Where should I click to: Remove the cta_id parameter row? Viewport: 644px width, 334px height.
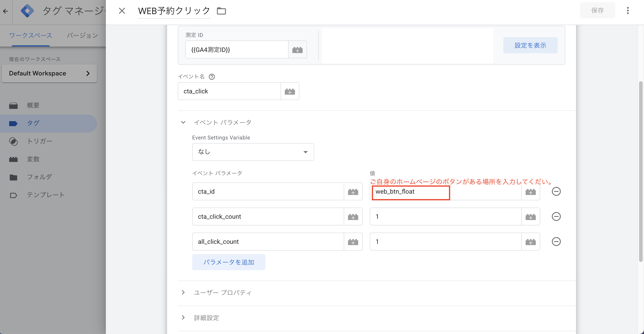[556, 192]
